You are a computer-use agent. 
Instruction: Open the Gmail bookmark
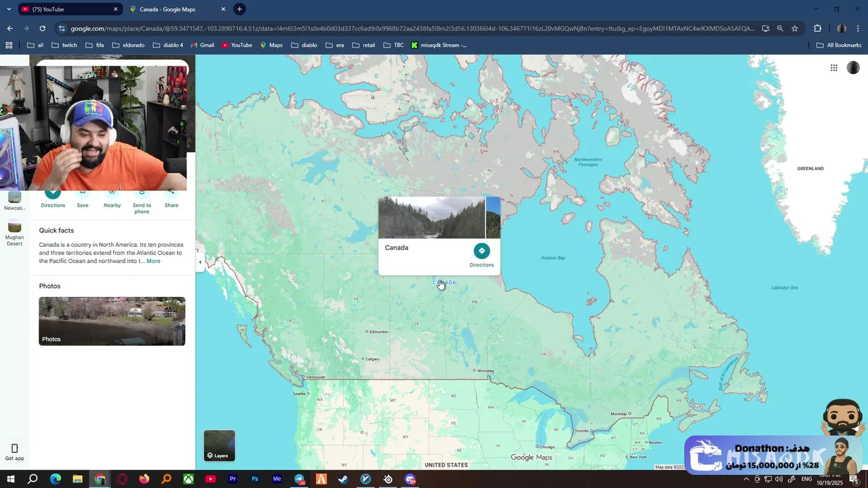[x=202, y=45]
